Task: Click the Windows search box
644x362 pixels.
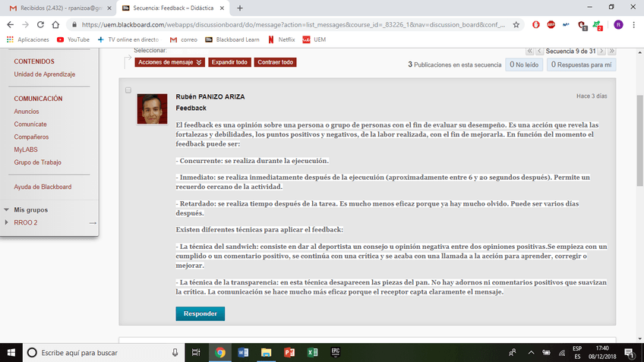Action: point(103,353)
